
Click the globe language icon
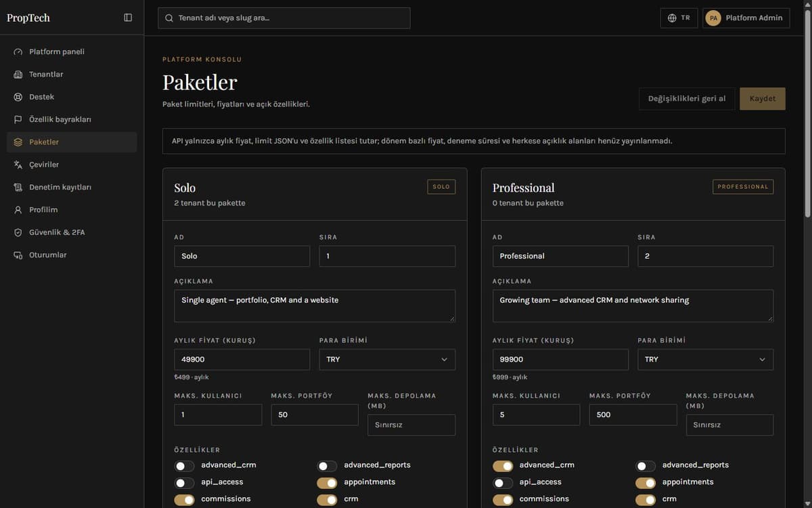[672, 18]
